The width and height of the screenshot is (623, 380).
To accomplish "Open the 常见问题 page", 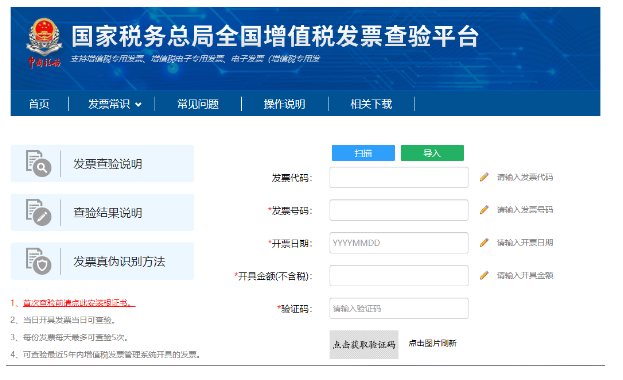I will tap(198, 104).
